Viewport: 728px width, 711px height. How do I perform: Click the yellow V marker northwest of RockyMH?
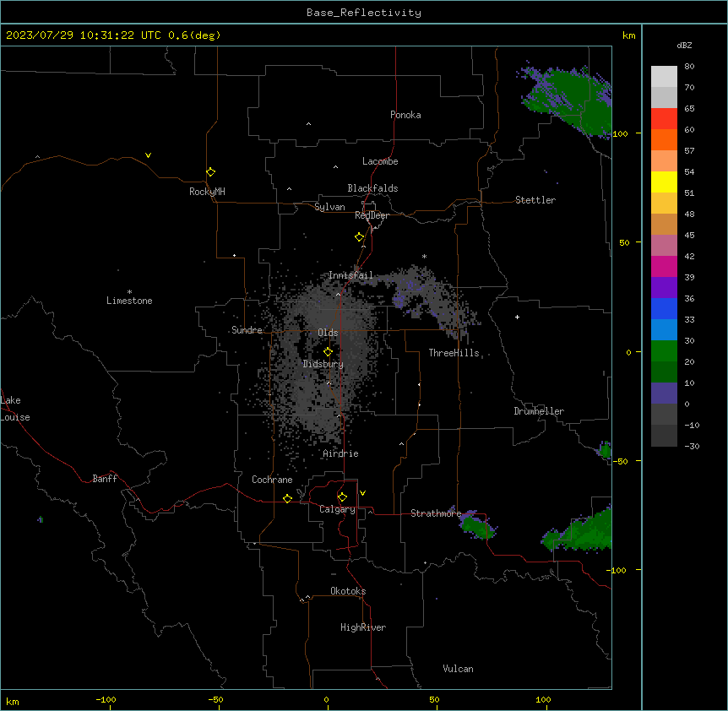click(148, 155)
